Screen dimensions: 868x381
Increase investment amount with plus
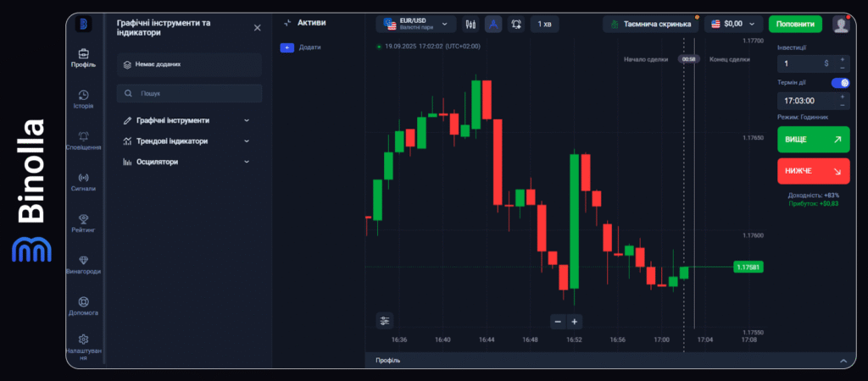842,59
